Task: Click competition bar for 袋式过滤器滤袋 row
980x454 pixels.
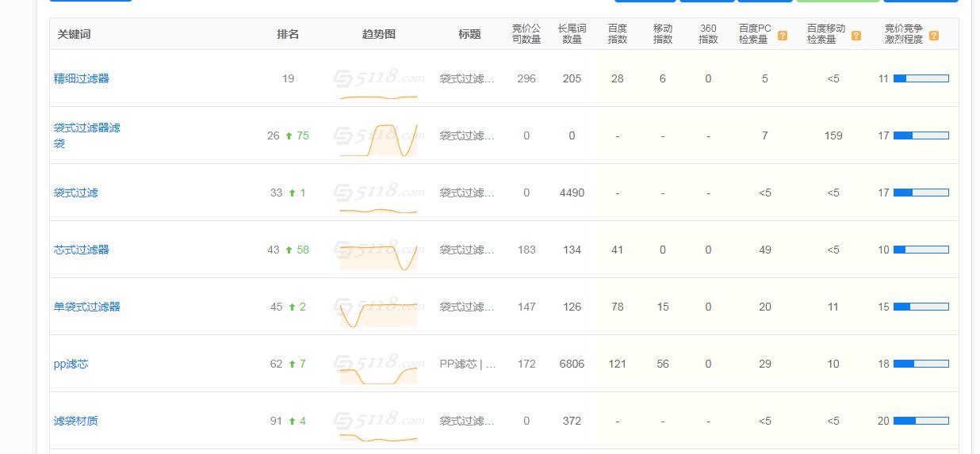Action: 921,135
